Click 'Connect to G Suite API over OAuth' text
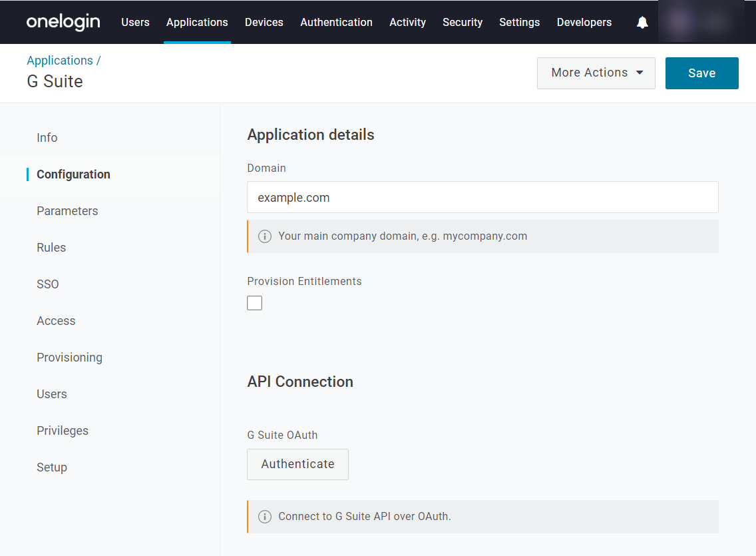Image resolution: width=756 pixels, height=556 pixels. (365, 517)
